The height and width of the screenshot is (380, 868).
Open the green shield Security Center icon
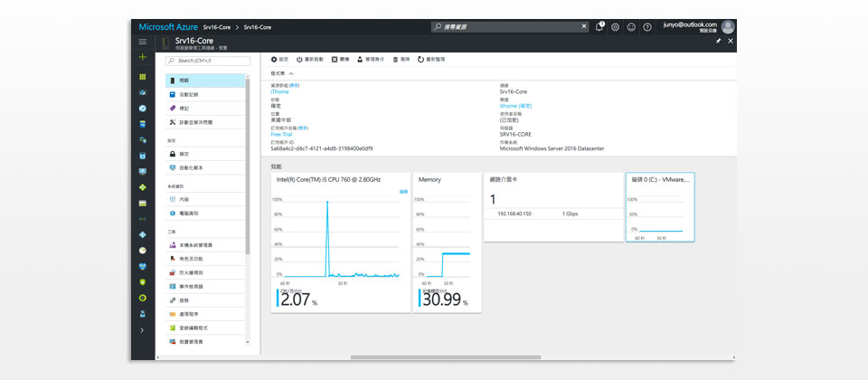point(143,282)
